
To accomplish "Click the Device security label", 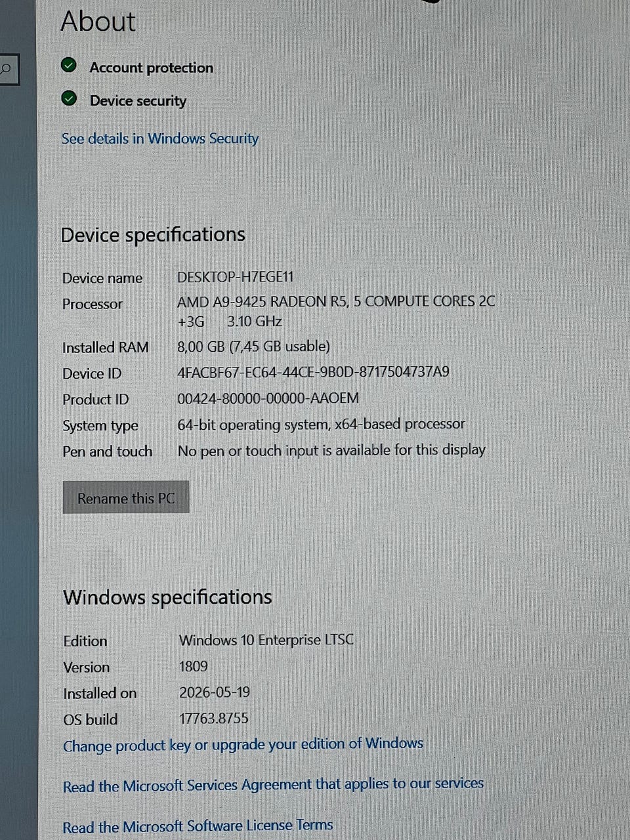I will tap(138, 101).
